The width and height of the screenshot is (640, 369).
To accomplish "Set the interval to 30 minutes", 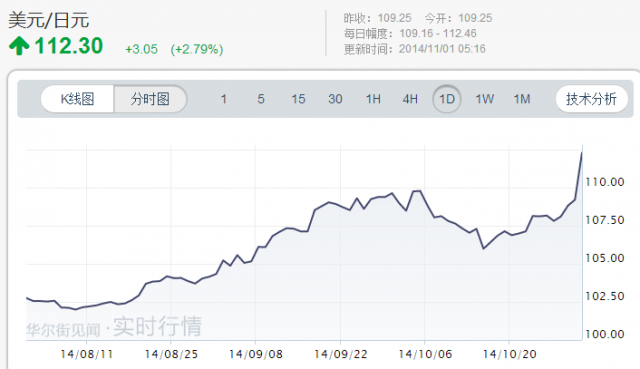I will click(x=335, y=99).
